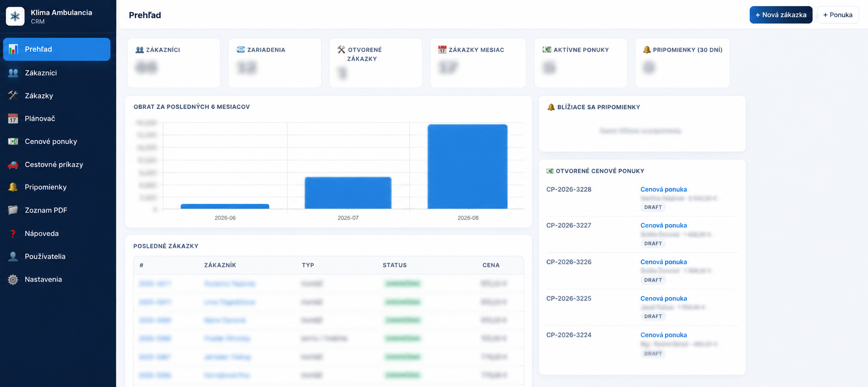
Task: Click quote number CP-2026-3228
Action: [569, 189]
